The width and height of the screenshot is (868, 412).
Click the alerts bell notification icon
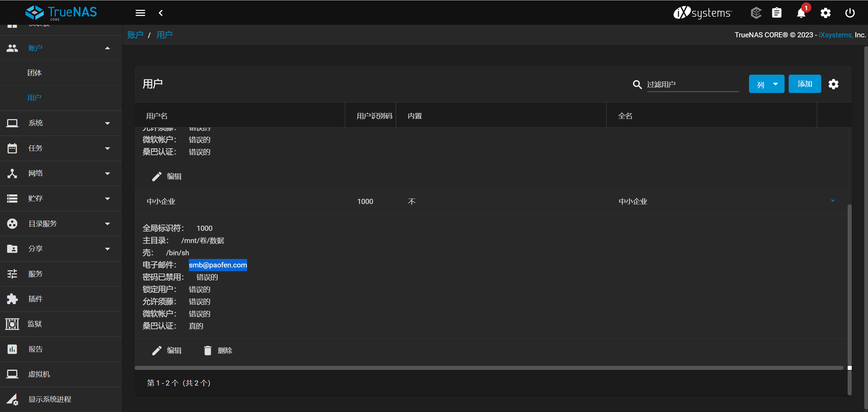(801, 13)
